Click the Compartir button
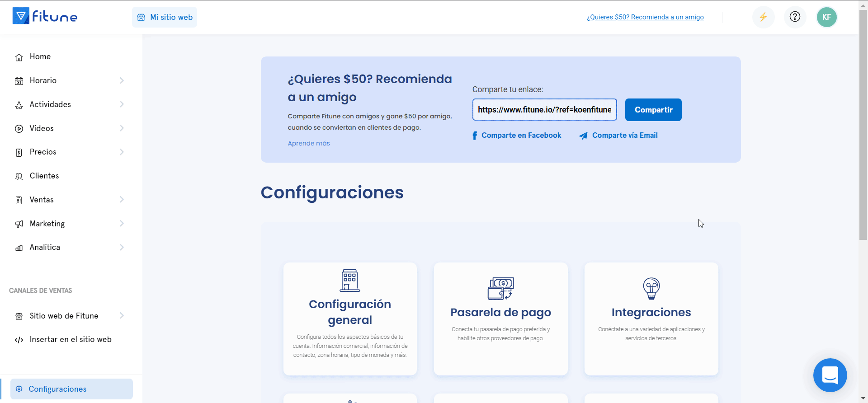Screen dimensions: 868x403 click(x=653, y=110)
